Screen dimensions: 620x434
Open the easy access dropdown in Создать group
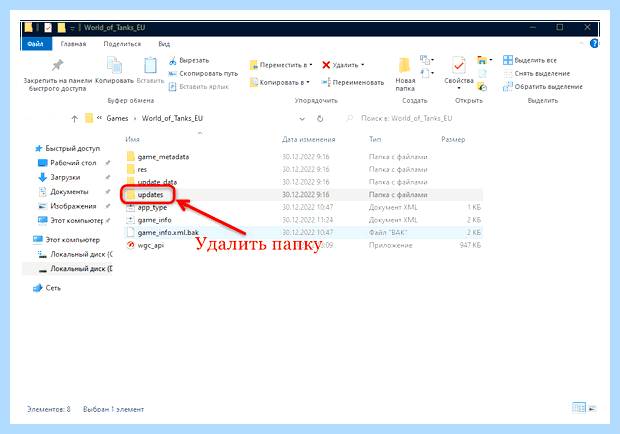427,73
